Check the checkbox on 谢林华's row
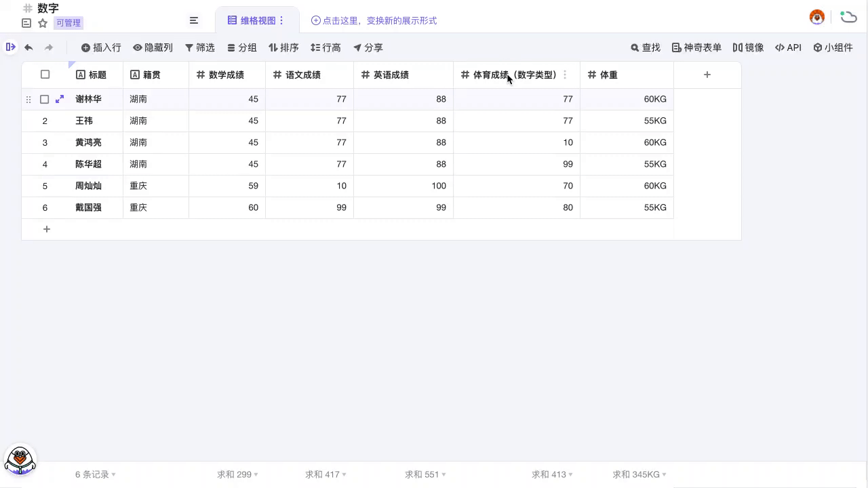 pos(44,99)
